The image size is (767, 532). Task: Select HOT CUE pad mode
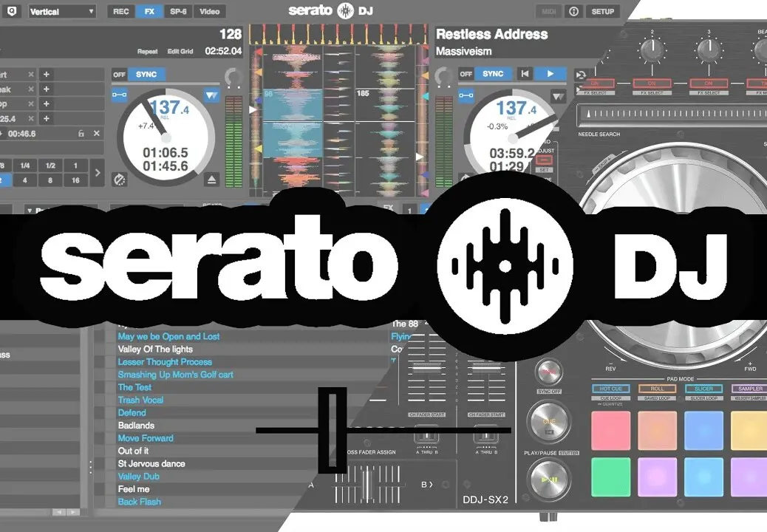pyautogui.click(x=610, y=389)
